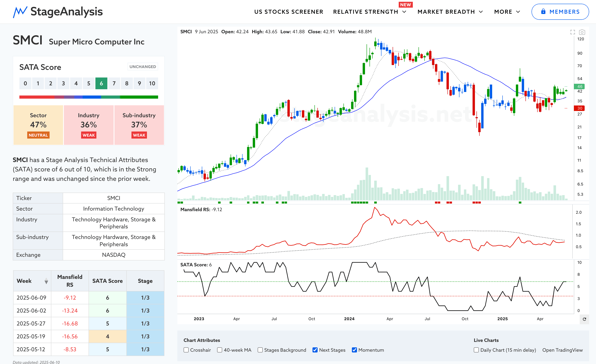The image size is (596, 364).
Task: Click the 2024 time axis label
Action: 349,319
